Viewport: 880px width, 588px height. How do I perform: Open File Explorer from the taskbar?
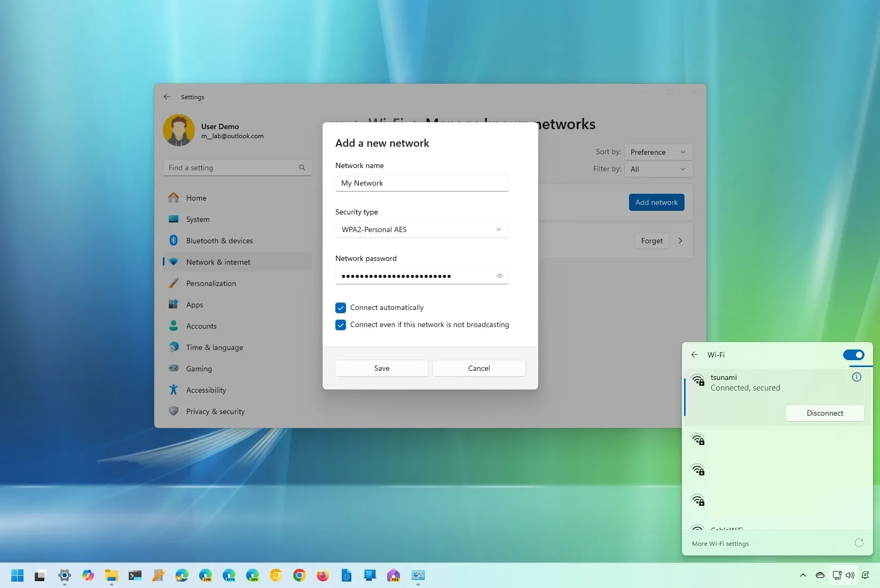coord(112,575)
